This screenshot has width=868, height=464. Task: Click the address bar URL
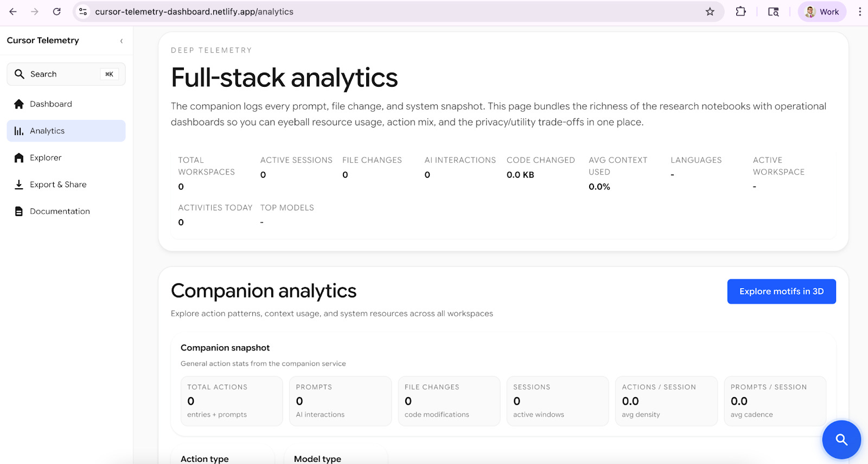tap(194, 11)
